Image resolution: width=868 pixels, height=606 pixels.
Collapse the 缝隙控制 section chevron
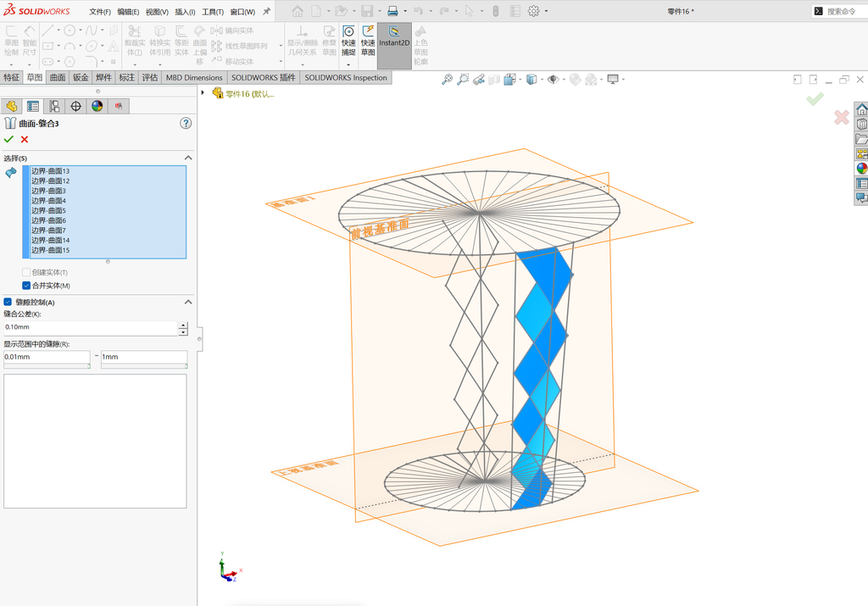click(x=188, y=303)
